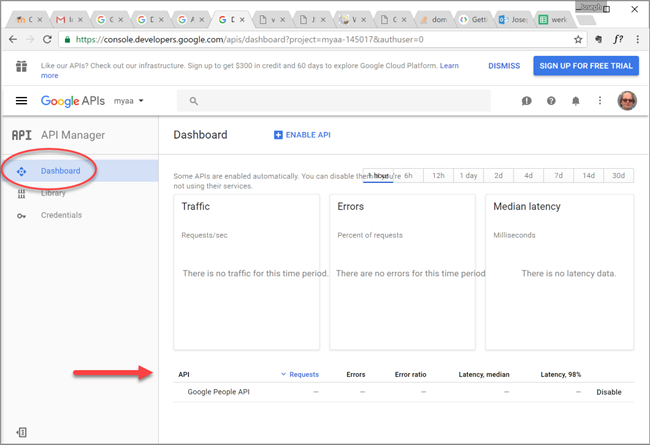Switch to the 'Getti' browser tab
Viewport: 650px width, 445px height.
tap(474, 19)
